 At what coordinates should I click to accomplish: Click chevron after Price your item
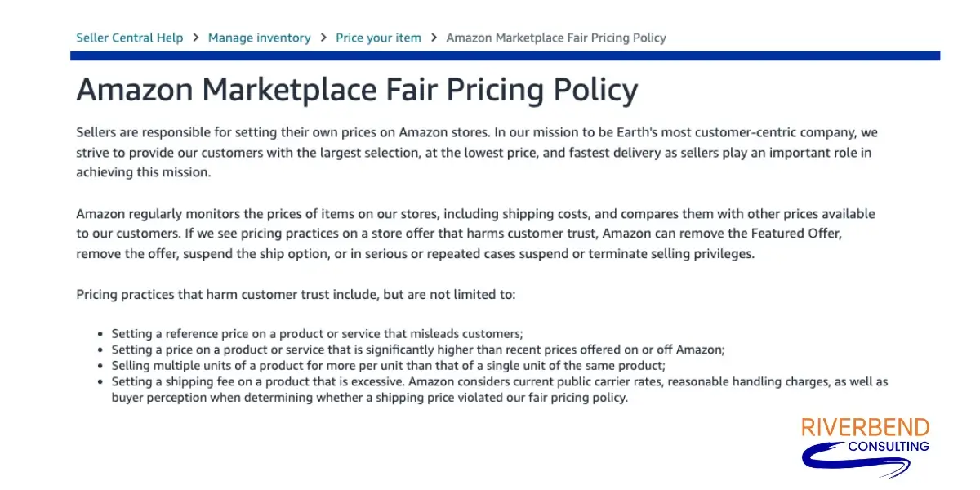[434, 38]
